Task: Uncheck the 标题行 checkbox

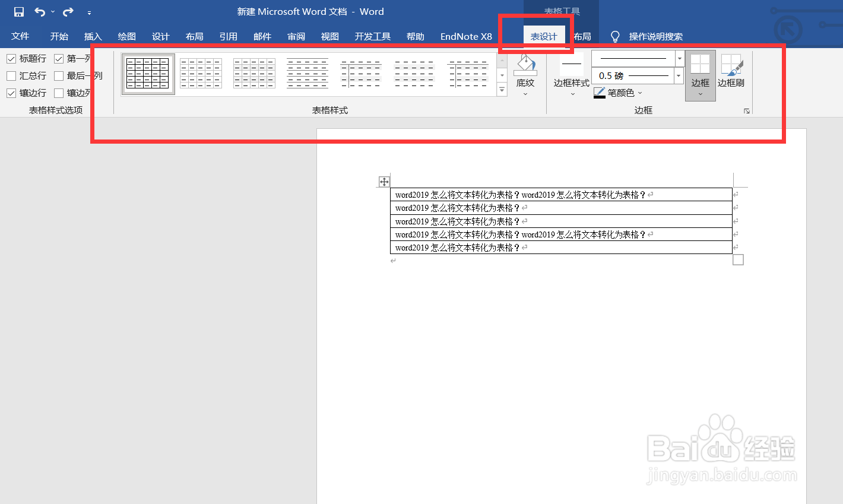Action: (11, 59)
